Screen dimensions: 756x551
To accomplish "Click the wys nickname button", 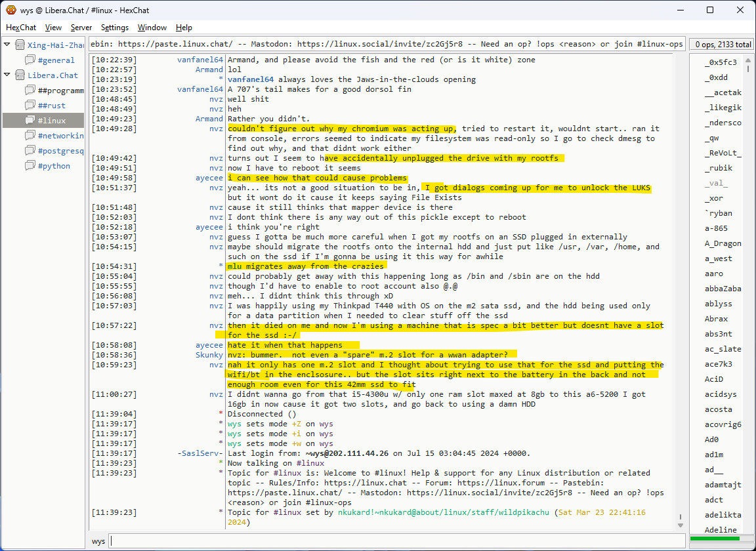I will click(98, 541).
